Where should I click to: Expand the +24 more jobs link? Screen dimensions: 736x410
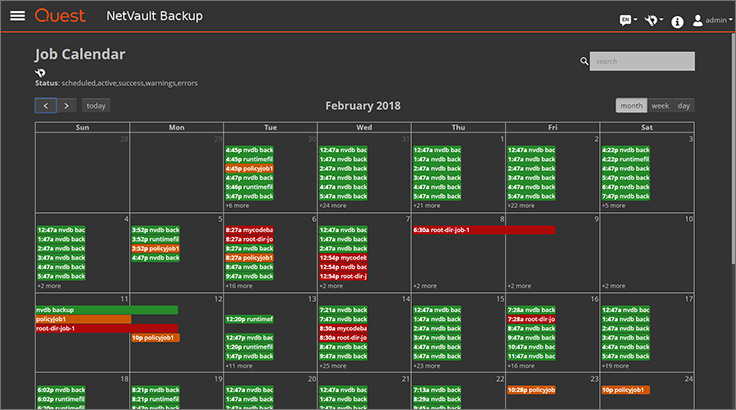point(333,206)
